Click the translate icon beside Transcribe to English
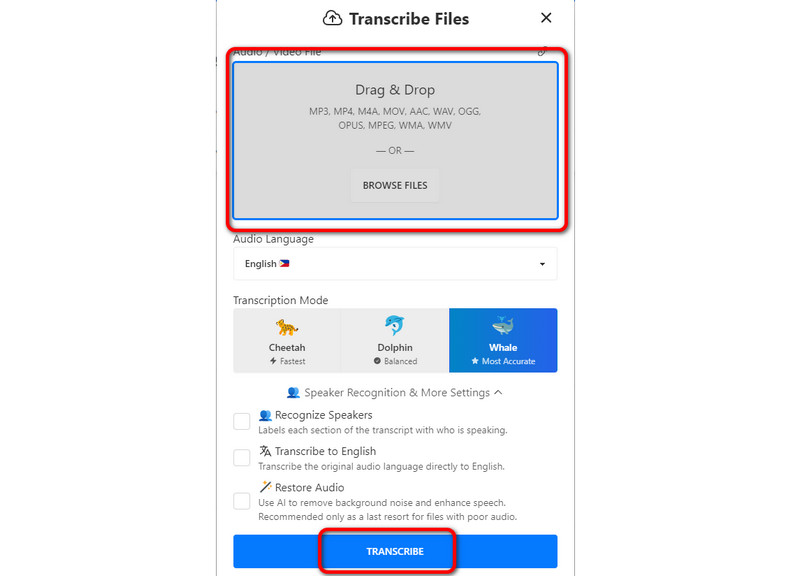Image resolution: width=800 pixels, height=576 pixels. [x=265, y=451]
